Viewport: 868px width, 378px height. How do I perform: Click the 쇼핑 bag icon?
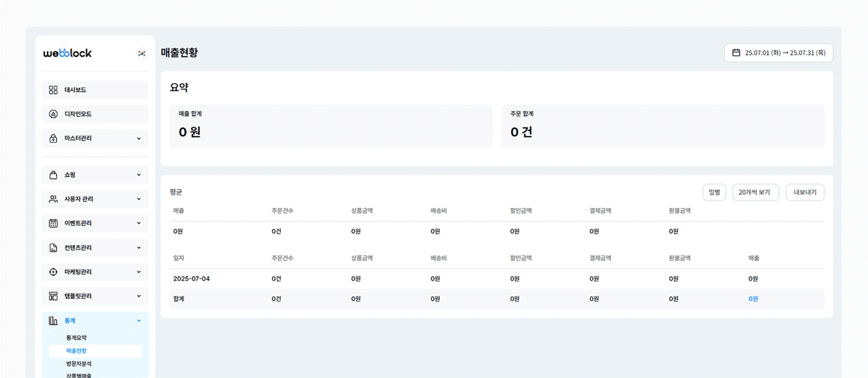53,175
